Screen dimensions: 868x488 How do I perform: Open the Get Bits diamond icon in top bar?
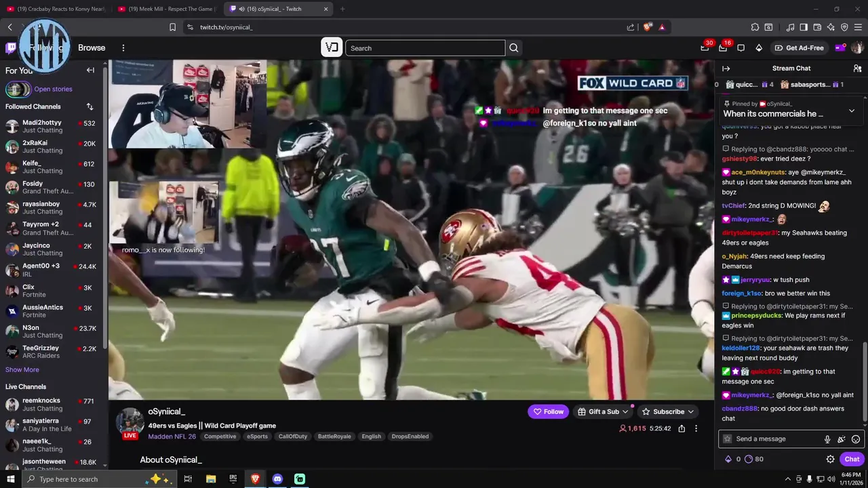click(x=759, y=48)
